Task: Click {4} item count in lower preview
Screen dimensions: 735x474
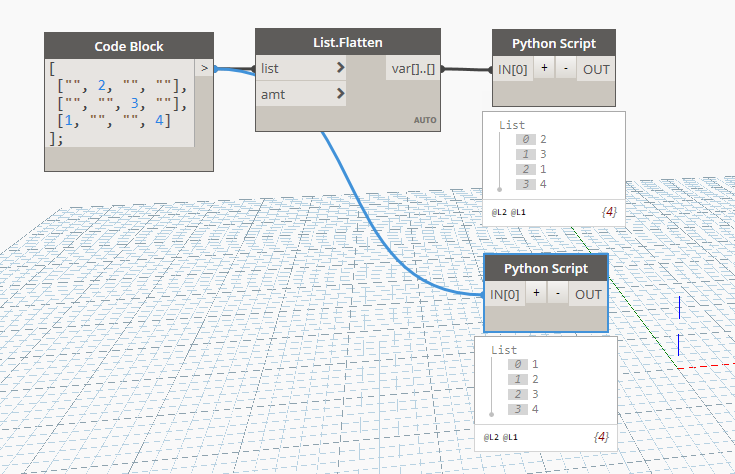Action: coord(601,437)
